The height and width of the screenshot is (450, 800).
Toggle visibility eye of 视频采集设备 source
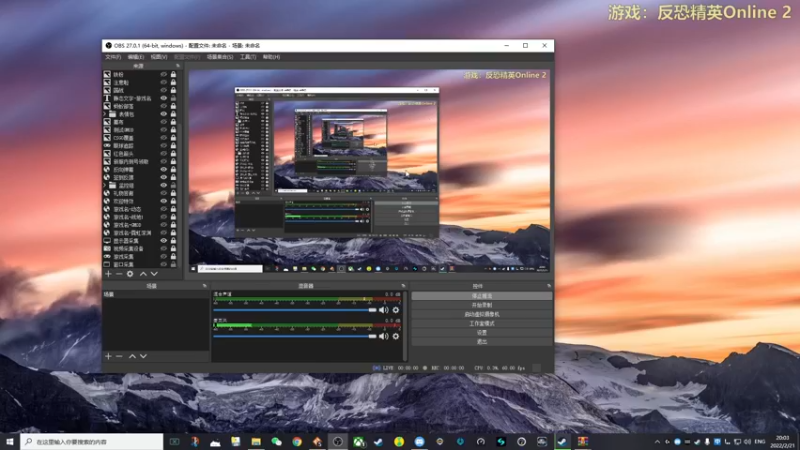(164, 248)
